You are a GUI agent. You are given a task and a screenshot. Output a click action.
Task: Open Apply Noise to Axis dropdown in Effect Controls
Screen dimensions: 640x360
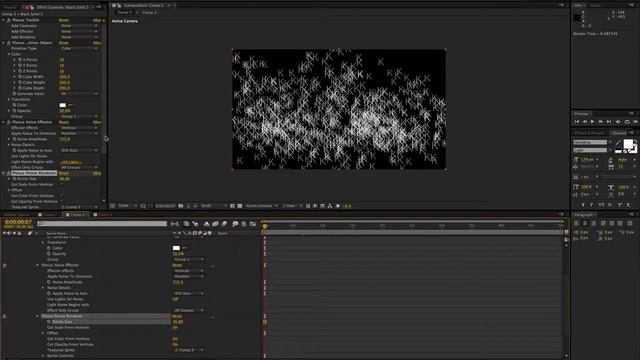pyautogui.click(x=79, y=151)
